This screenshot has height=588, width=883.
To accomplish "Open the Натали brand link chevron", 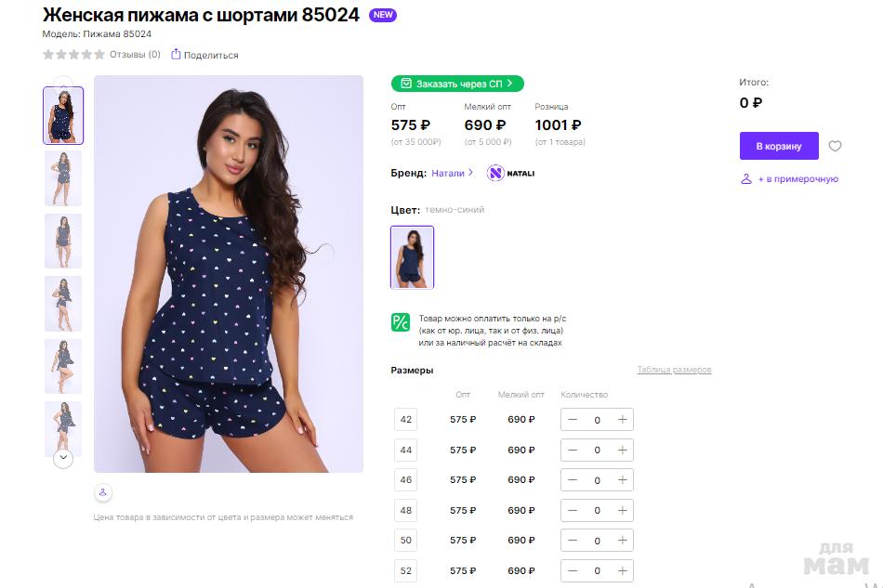I will [x=471, y=173].
